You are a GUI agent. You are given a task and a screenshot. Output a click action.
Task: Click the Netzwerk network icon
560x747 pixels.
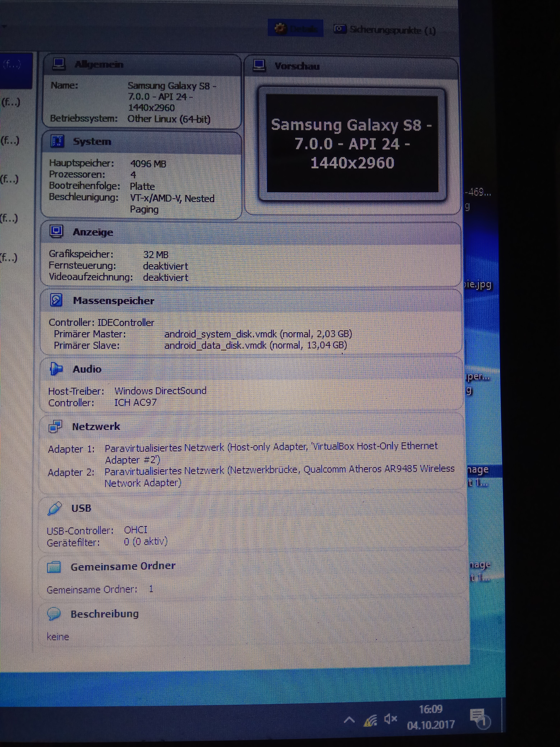55,426
